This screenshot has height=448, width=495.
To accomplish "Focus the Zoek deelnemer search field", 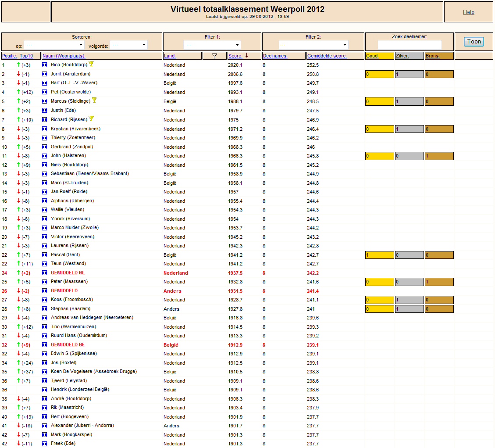I will (x=410, y=45).
